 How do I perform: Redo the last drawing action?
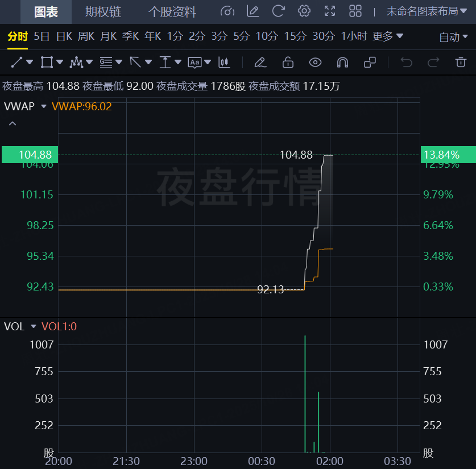[x=433, y=63]
